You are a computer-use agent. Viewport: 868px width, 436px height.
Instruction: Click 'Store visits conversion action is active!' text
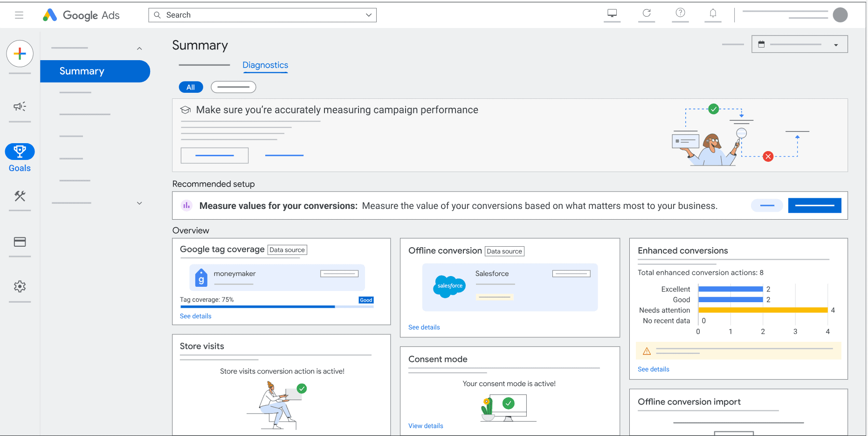282,372
